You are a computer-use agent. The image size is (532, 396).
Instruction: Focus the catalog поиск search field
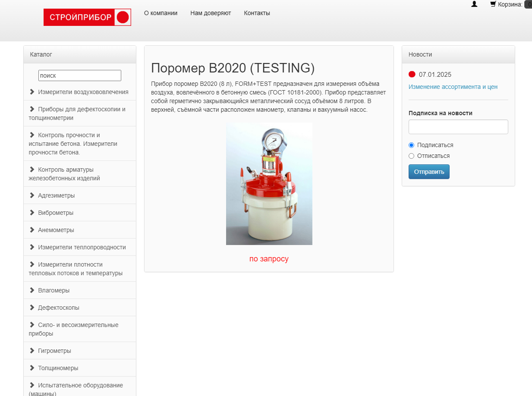pyautogui.click(x=80, y=75)
